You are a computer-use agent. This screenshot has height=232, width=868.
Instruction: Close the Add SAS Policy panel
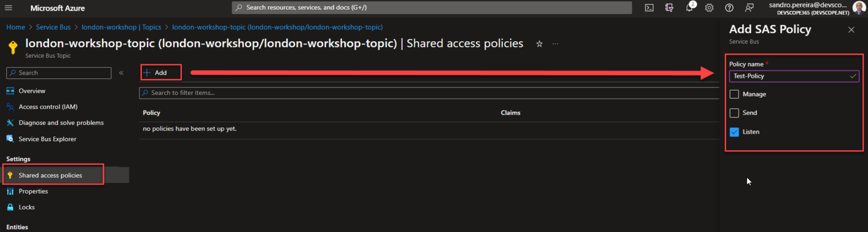tap(852, 30)
